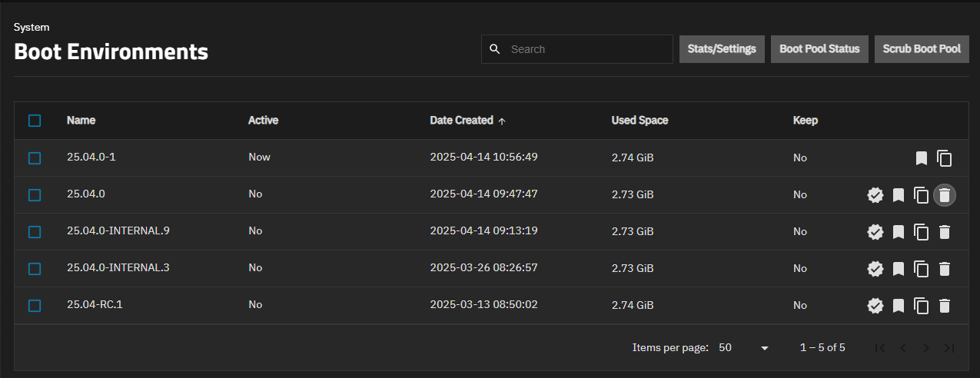This screenshot has width=980, height=378.
Task: Check the 25.04.0-1 row checkbox
Action: tap(35, 158)
